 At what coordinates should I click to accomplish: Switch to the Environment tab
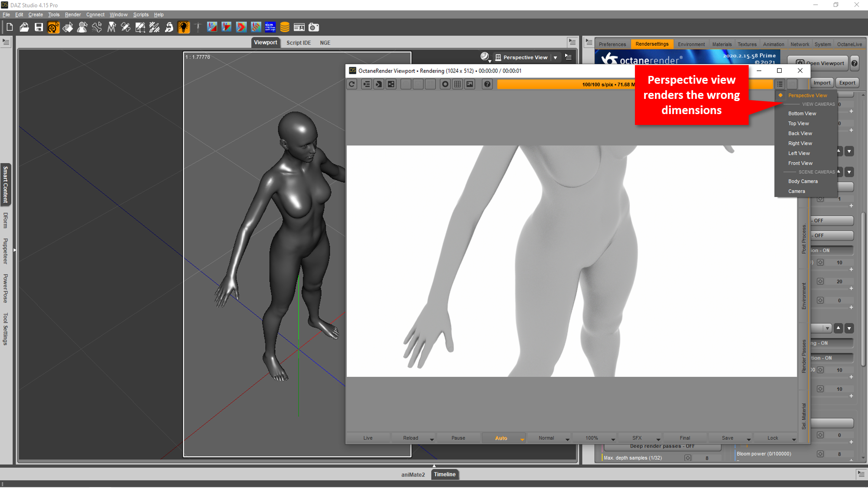click(691, 44)
